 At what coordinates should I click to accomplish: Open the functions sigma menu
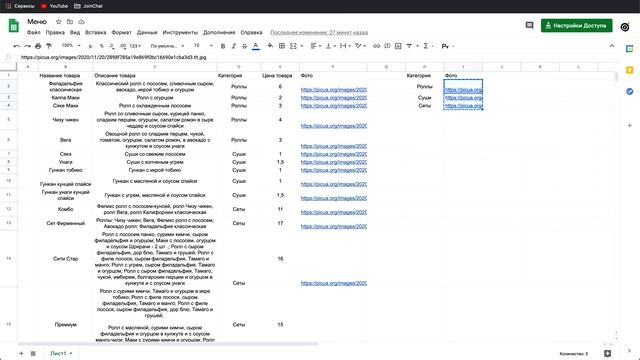coord(426,46)
